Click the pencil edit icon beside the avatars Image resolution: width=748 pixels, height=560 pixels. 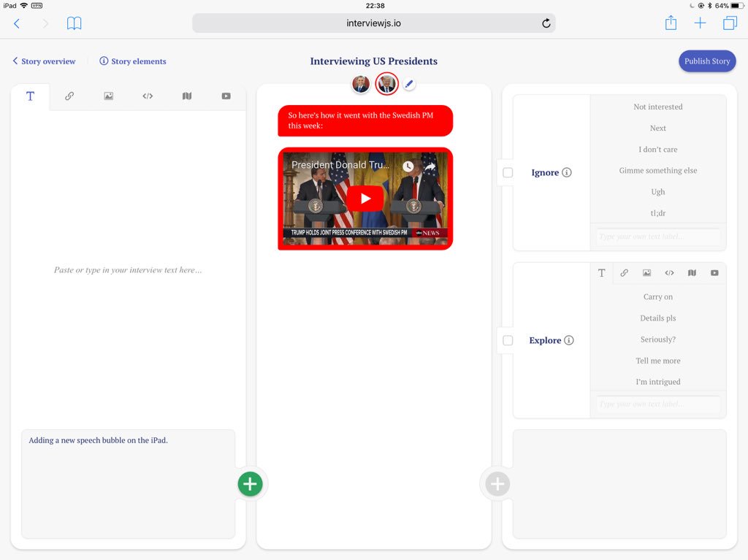click(x=409, y=83)
